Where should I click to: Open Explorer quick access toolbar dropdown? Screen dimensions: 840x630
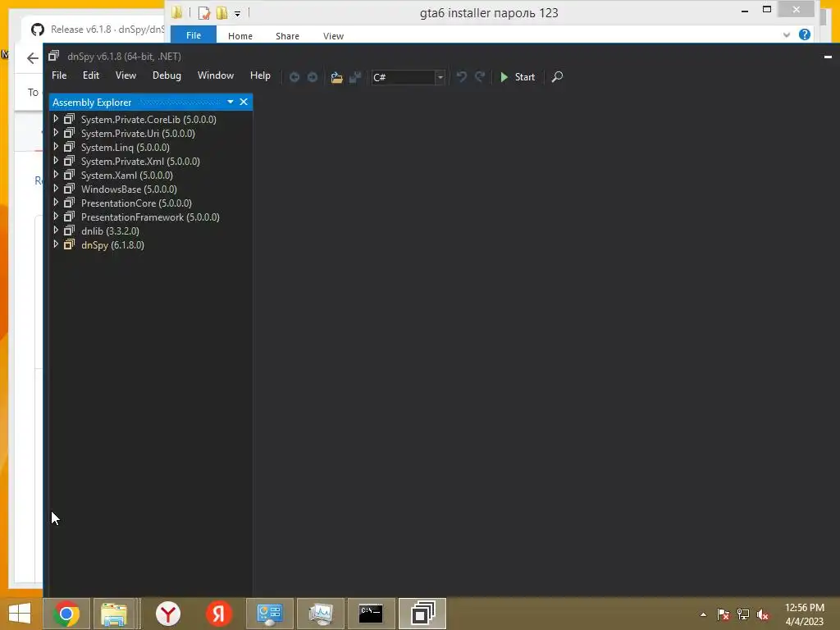[x=237, y=13]
